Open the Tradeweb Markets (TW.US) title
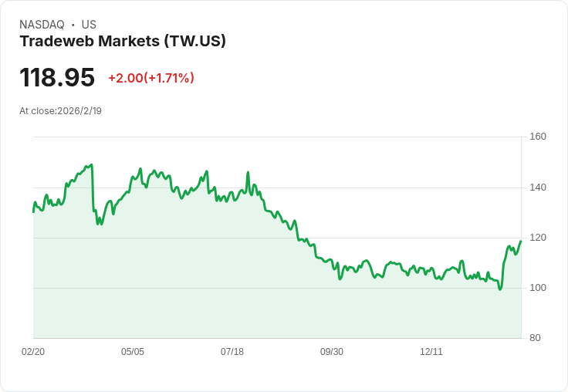Screen dimensions: 568x392 [123, 42]
